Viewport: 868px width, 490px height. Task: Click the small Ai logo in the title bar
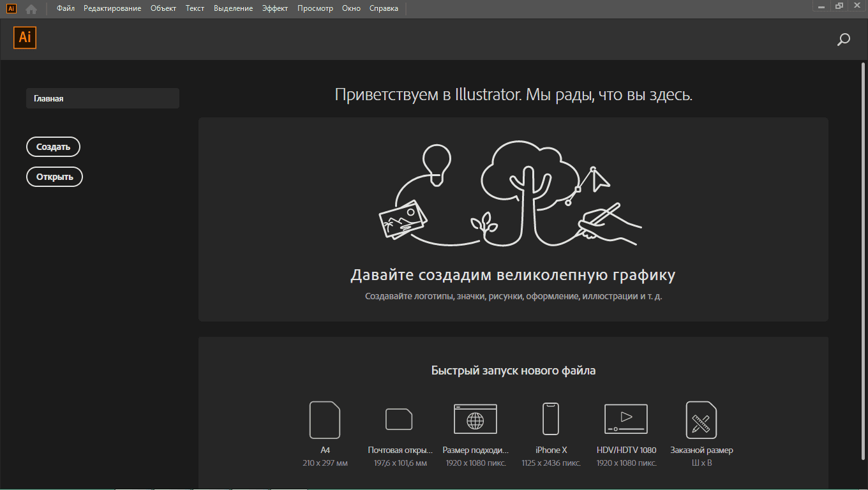(11, 8)
